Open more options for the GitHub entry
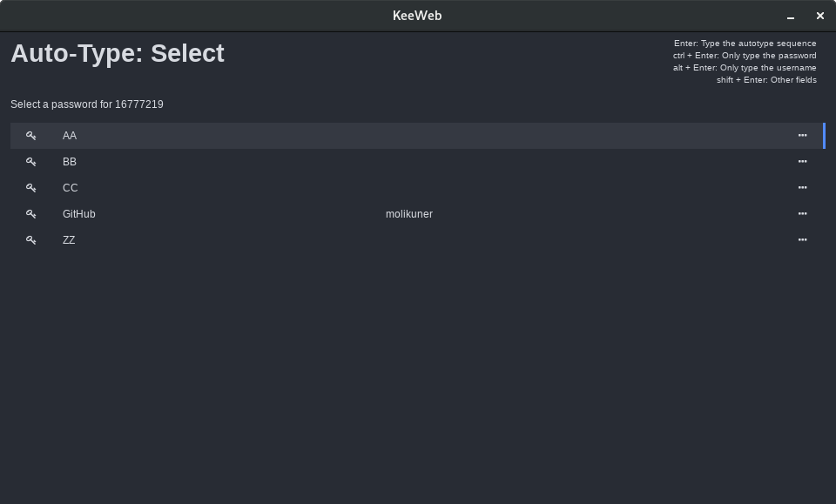The image size is (836, 504). 802,214
